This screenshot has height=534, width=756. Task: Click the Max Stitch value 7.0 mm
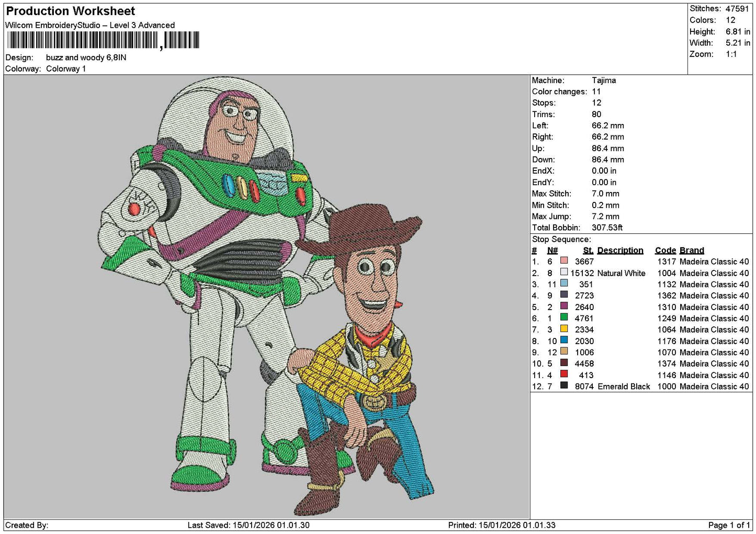coord(605,194)
